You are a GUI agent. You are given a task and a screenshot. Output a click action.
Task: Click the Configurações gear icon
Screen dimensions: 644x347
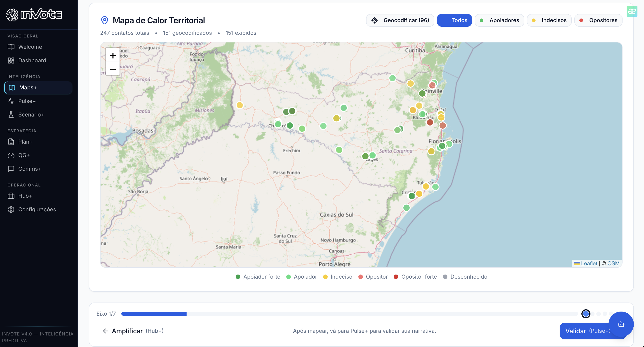11,209
